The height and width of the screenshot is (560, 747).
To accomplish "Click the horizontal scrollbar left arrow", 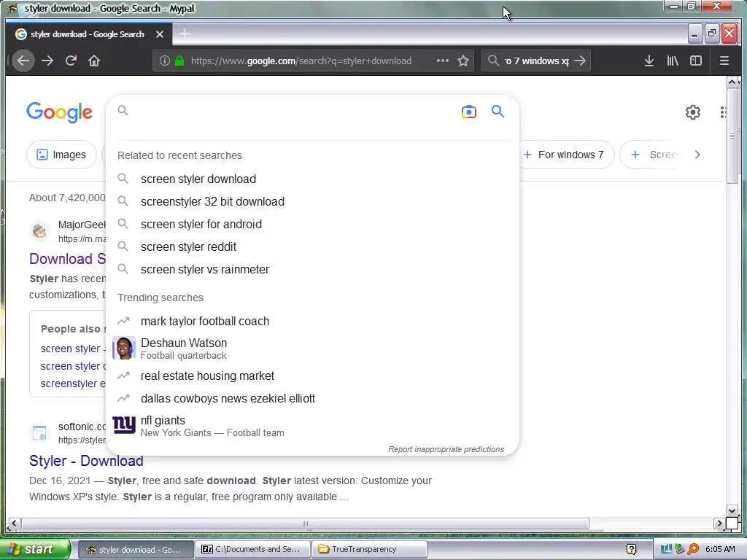I will pyautogui.click(x=14, y=524).
